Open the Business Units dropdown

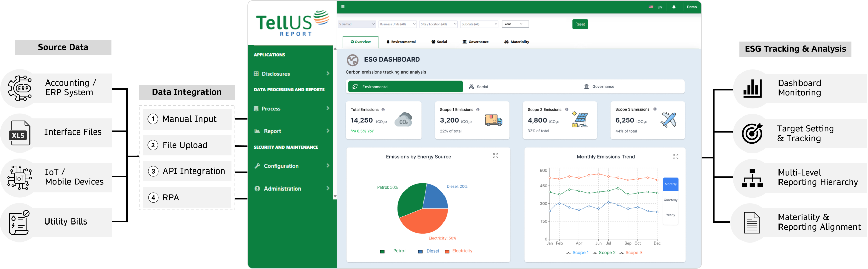coord(397,24)
